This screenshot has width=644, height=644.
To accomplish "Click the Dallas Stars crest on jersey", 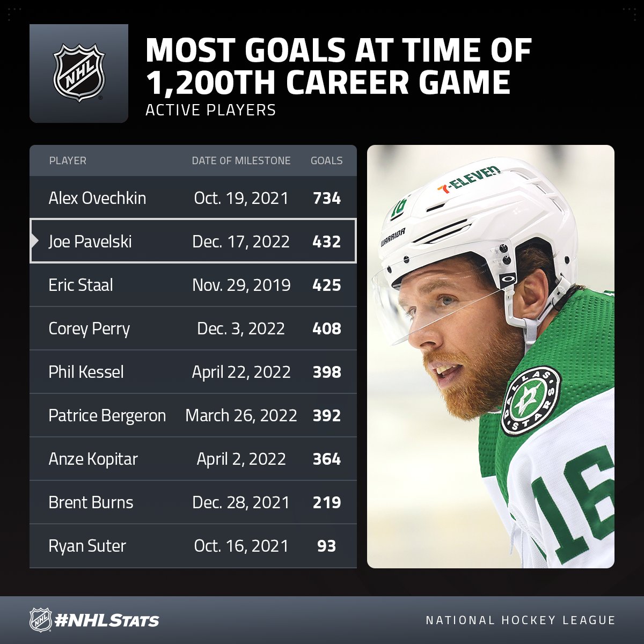I will coord(530,401).
